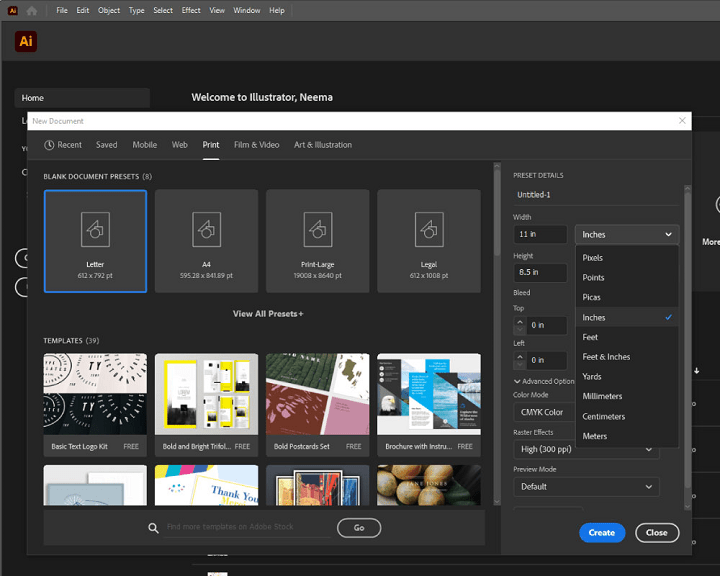Click the Go button
Image resolution: width=720 pixels, height=576 pixels.
pyautogui.click(x=359, y=528)
